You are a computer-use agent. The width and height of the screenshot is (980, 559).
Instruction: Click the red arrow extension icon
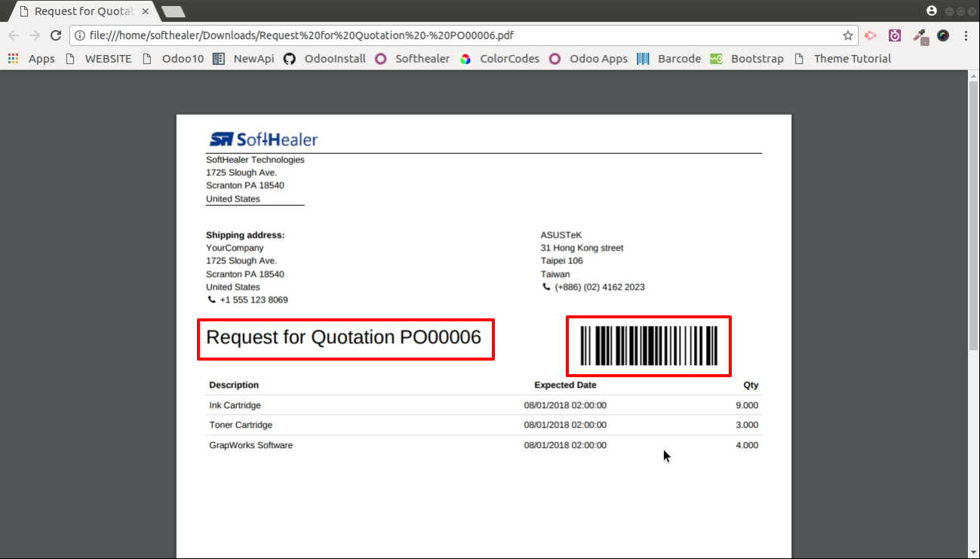tap(871, 35)
